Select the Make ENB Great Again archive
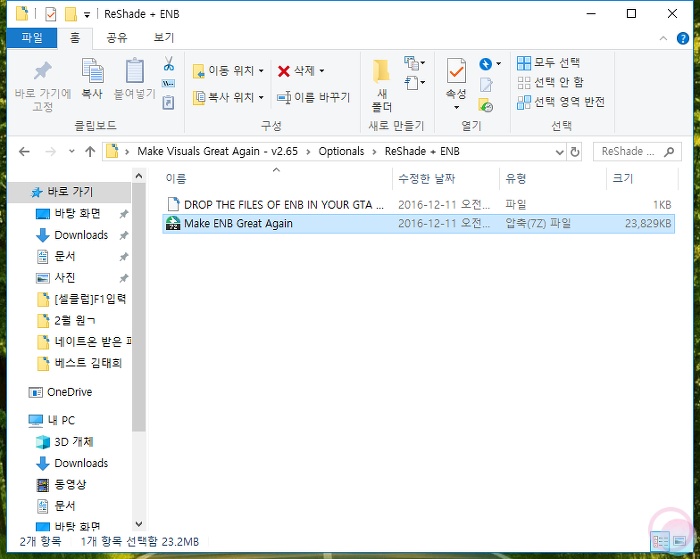This screenshot has height=559, width=700. pos(418,224)
